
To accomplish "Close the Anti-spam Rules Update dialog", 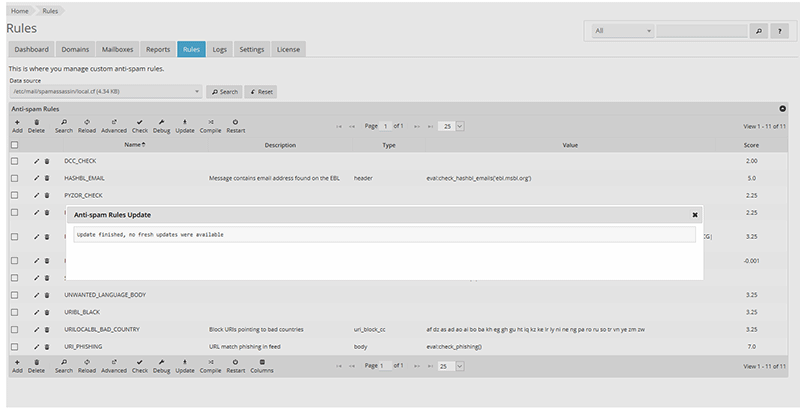I will click(x=695, y=215).
